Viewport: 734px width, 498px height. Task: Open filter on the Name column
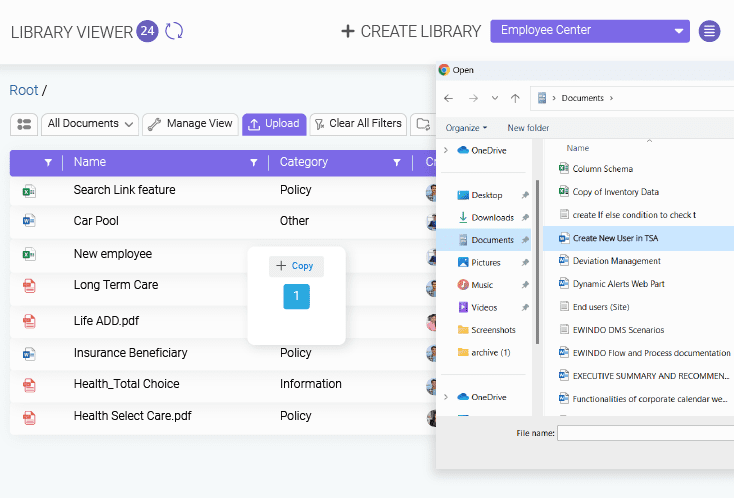(x=253, y=162)
